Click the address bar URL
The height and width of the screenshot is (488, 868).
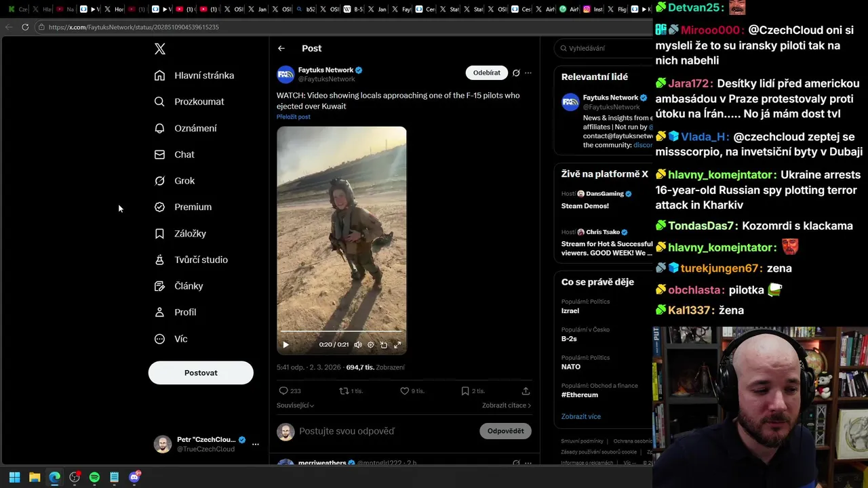[134, 27]
